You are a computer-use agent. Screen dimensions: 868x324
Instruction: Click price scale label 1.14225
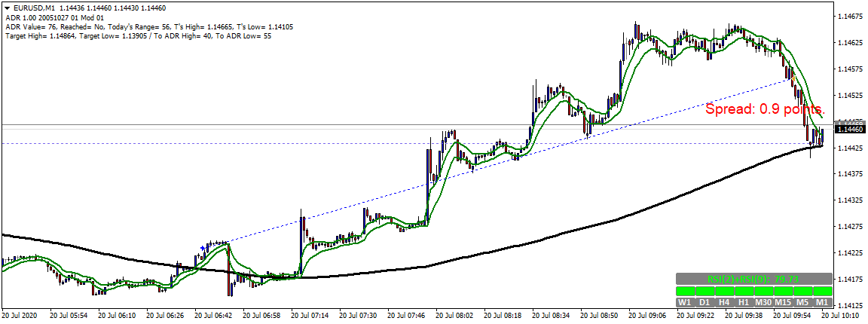(x=851, y=253)
